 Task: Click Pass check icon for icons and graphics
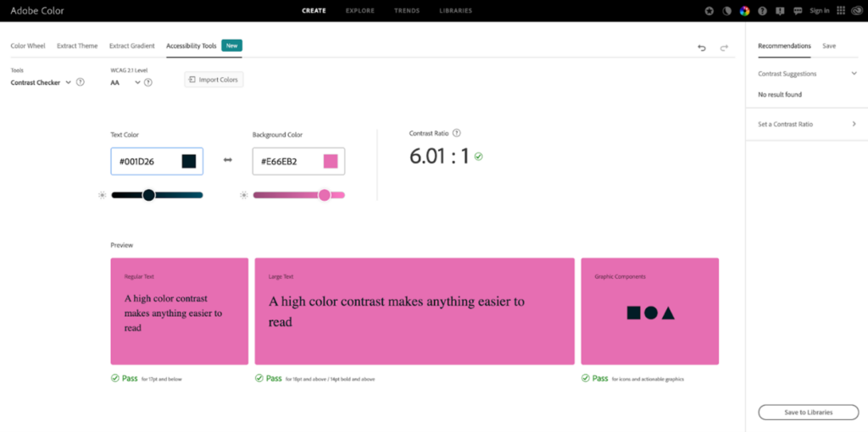click(586, 379)
